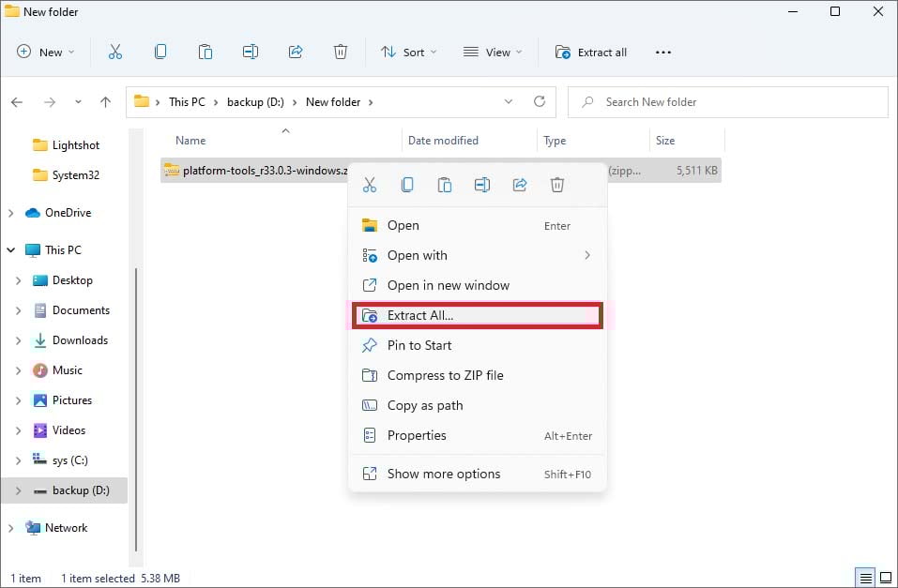
Task: Click the Rename icon in the context menu
Action: [x=481, y=185]
